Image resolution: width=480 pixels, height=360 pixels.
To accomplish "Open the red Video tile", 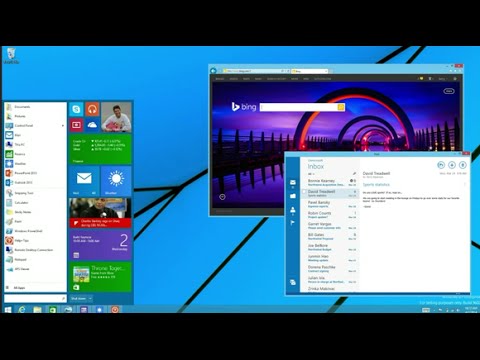I will (x=76, y=125).
